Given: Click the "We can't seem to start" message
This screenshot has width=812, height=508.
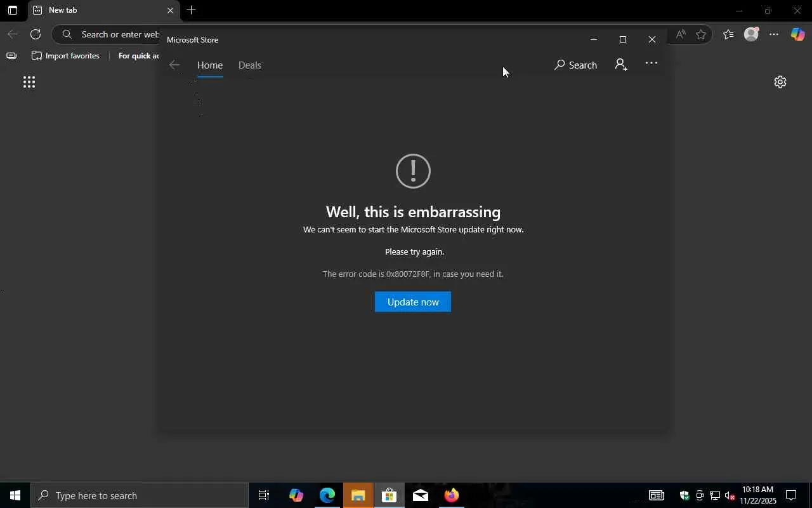Looking at the screenshot, I should point(414,230).
